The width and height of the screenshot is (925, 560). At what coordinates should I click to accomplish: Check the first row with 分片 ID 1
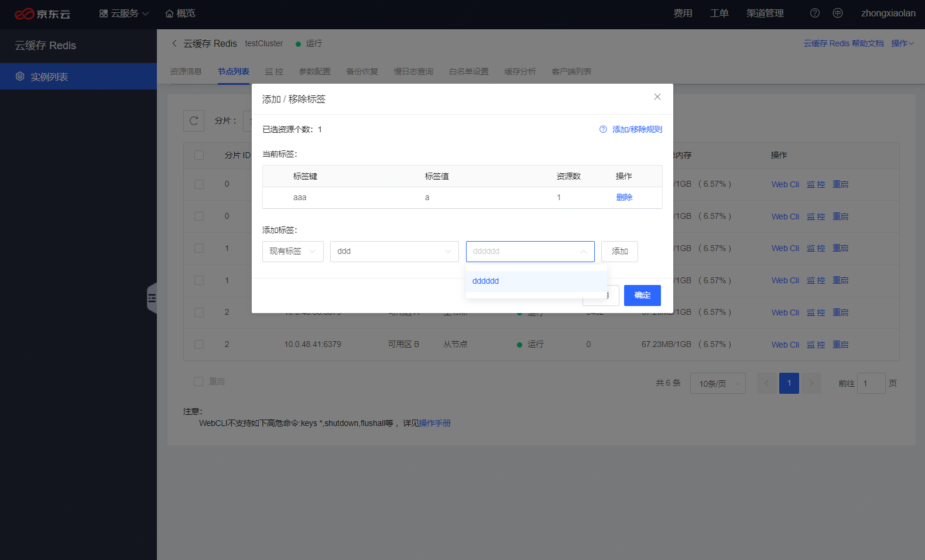coord(199,248)
